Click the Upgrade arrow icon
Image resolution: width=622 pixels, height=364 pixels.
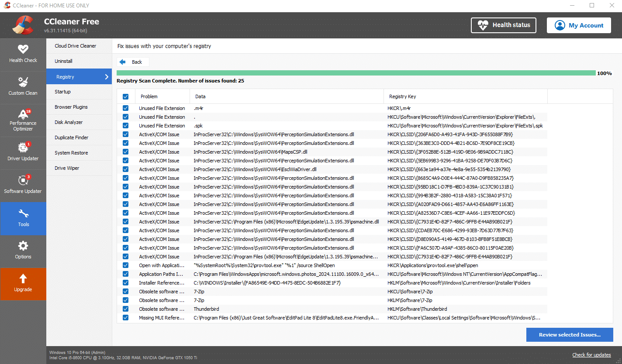pos(23,278)
